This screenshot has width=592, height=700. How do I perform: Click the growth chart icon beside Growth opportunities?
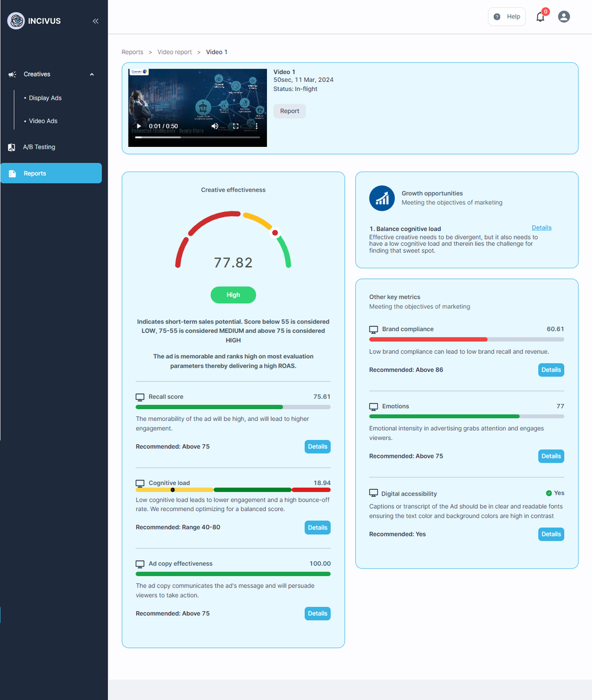[381, 198]
